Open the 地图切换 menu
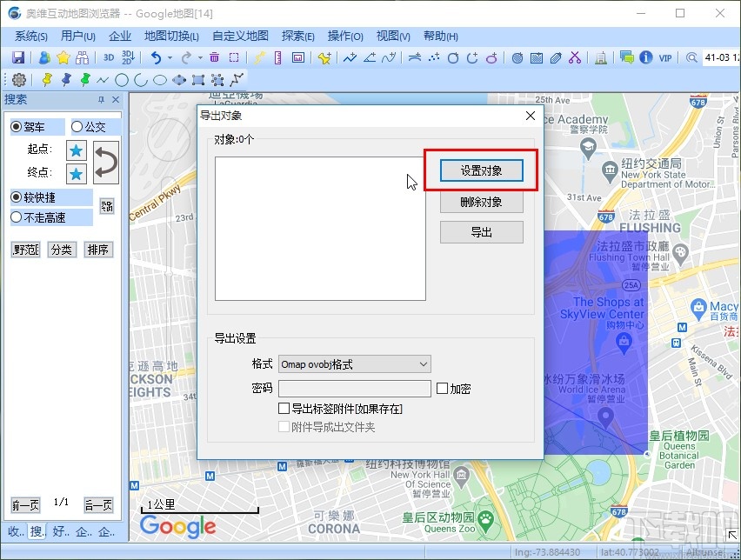The image size is (741, 560). [x=170, y=37]
